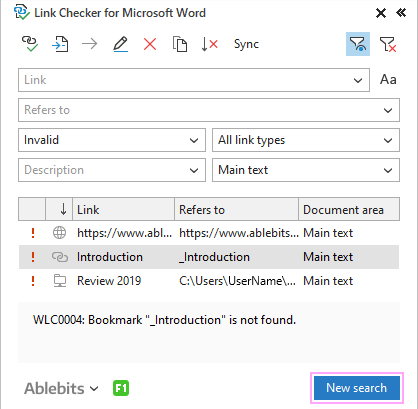Click the go to link document icon

pos(60,44)
